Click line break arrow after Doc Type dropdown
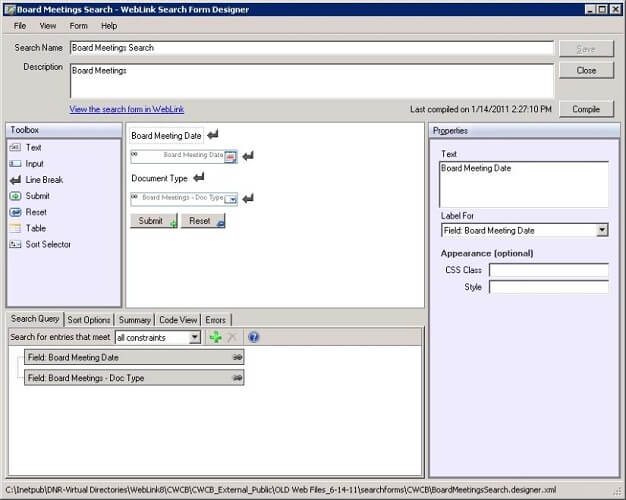Screen dimensions: 626x500 tap(248, 198)
